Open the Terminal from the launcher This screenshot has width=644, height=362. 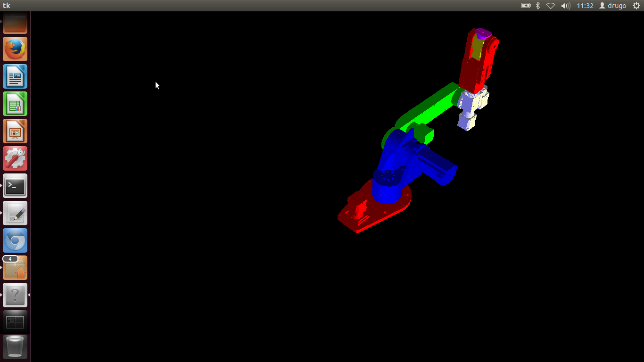15,186
